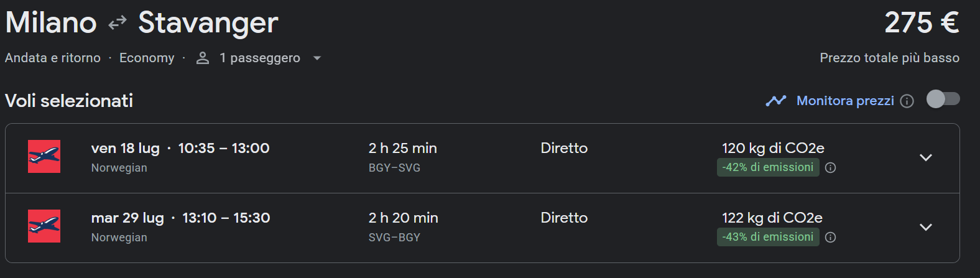Expand the ven 18 lug flight details
Image resolution: width=980 pixels, height=278 pixels.
tap(926, 157)
